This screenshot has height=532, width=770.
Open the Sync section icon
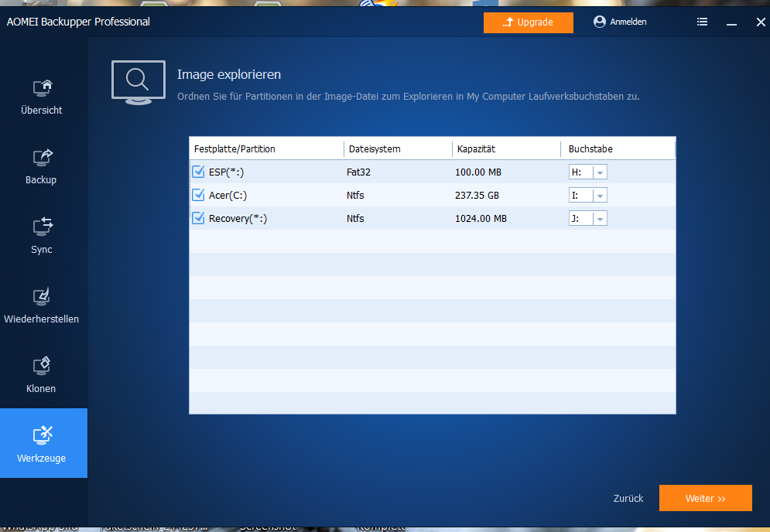[43, 227]
